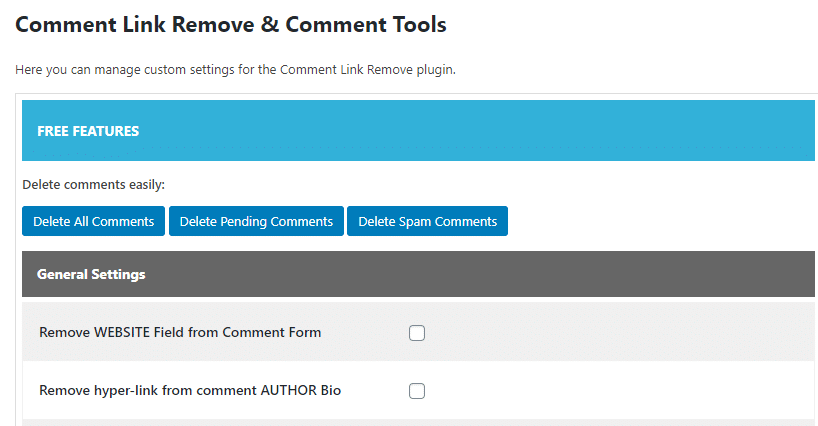818x426 pixels.
Task: Click the 'Remove hyper-link from comment AUTHOR Bio' label
Action: point(190,390)
